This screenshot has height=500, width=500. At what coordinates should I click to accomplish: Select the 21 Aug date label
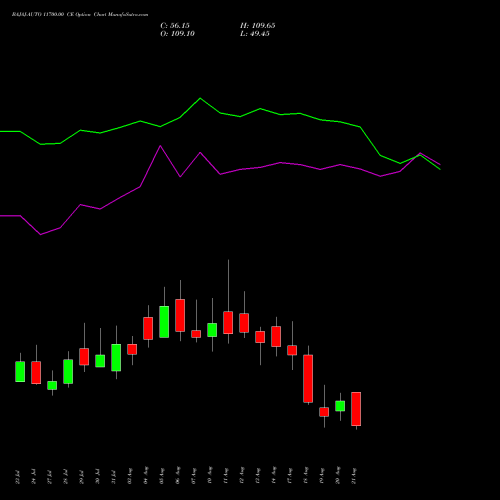tap(354, 476)
